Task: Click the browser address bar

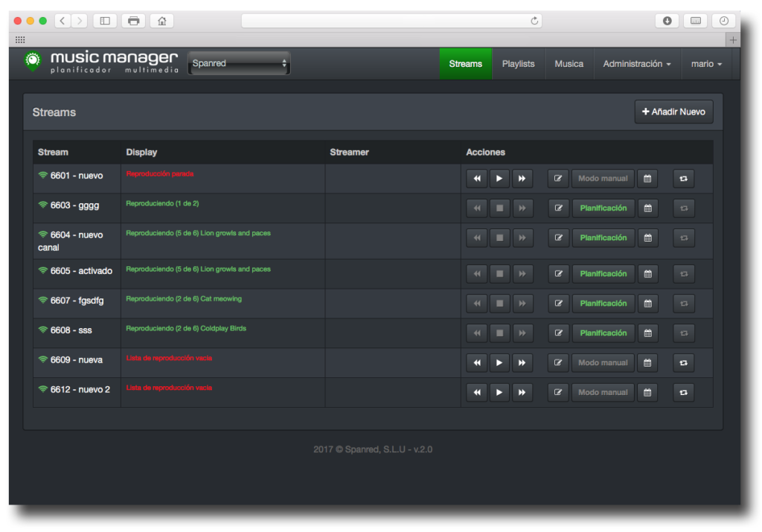Action: [391, 21]
